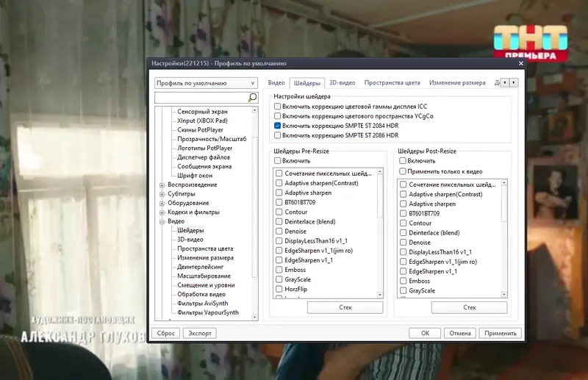This screenshot has width=588, height=380.
Task: Select Логотипы PotPlayer tree item
Action: click(x=205, y=148)
